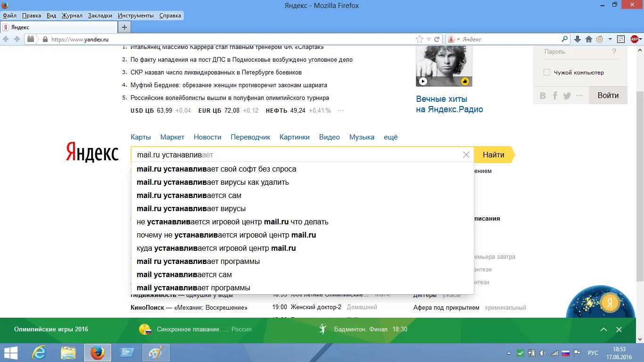The width and height of the screenshot is (644, 362).
Task: Log in with VK icon
Action: (x=543, y=96)
